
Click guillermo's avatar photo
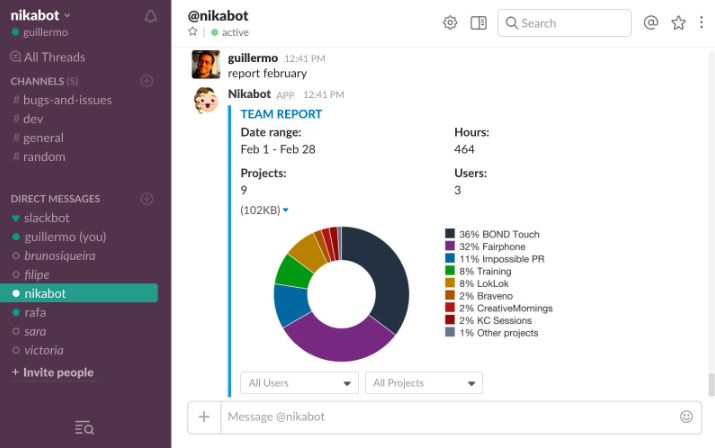[x=206, y=64]
